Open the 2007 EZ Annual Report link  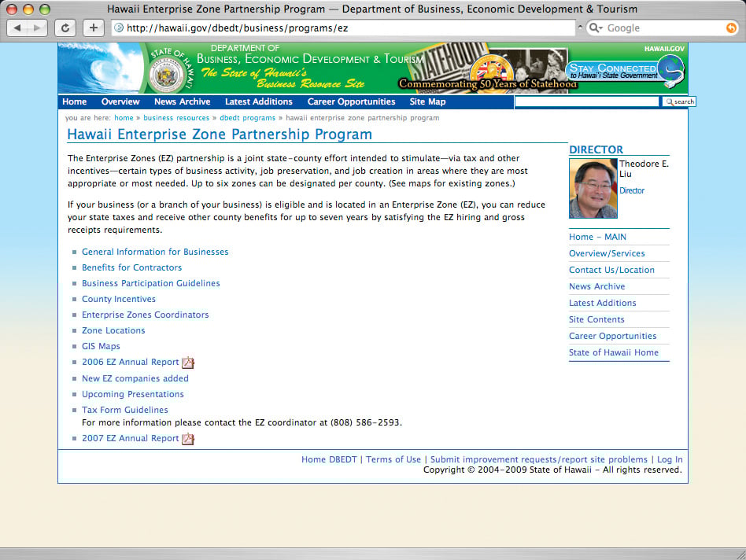[131, 438]
